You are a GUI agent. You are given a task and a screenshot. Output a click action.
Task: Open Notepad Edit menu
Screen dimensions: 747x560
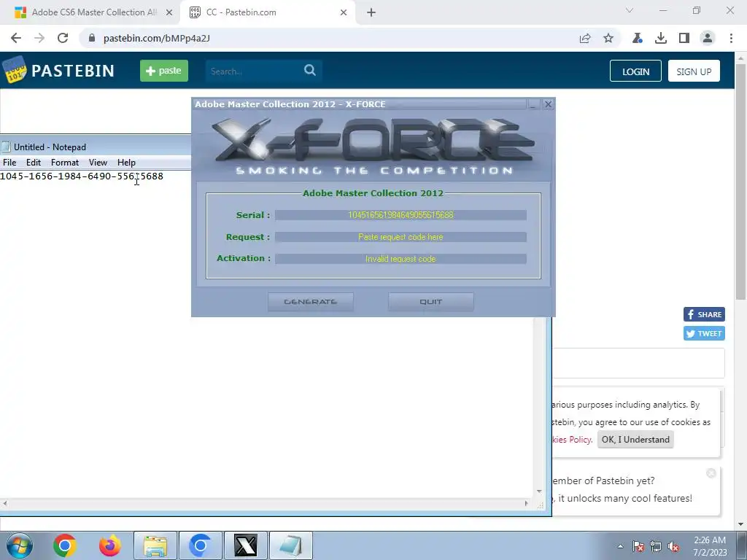(34, 163)
